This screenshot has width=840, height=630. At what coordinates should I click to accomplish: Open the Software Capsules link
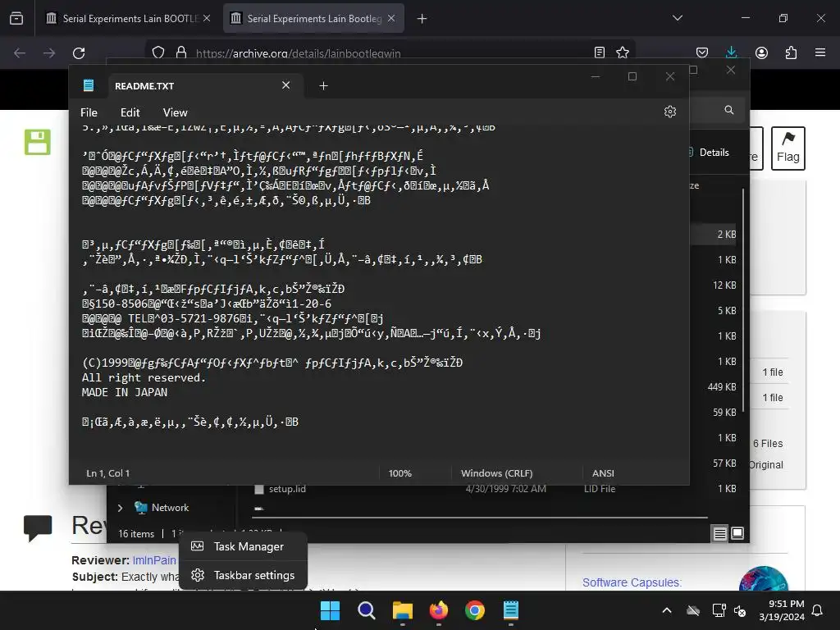632,582
